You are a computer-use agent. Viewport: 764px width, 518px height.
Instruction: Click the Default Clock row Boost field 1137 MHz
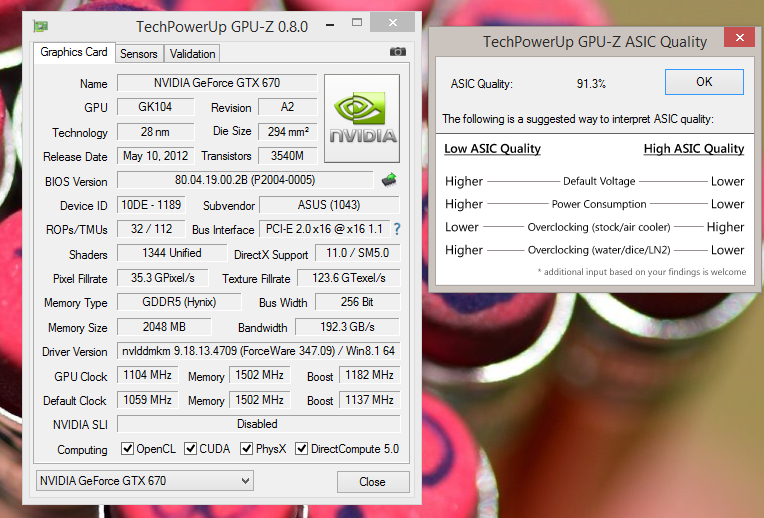tap(369, 400)
